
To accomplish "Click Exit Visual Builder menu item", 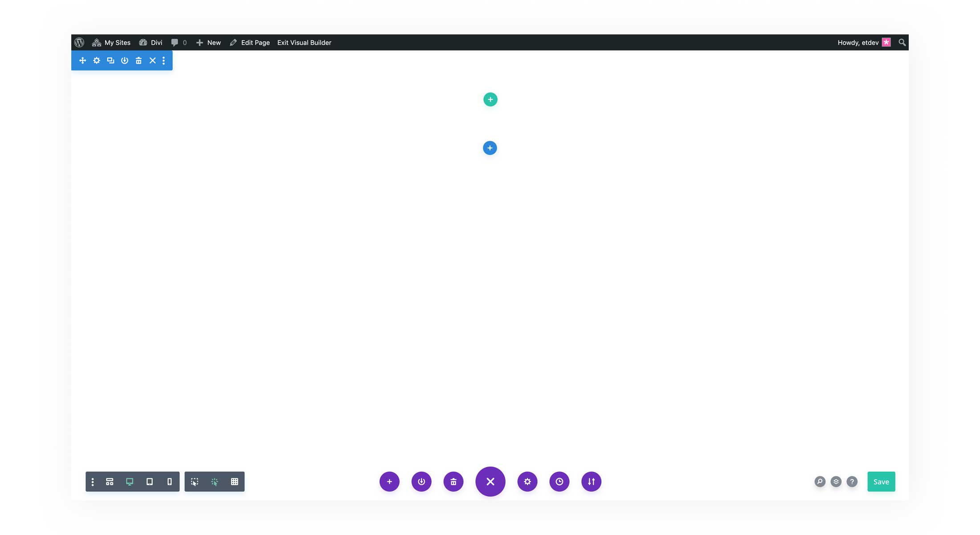I will tap(304, 42).
